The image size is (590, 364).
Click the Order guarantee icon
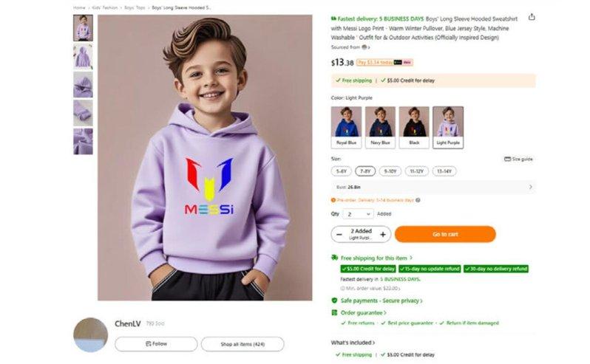click(334, 312)
